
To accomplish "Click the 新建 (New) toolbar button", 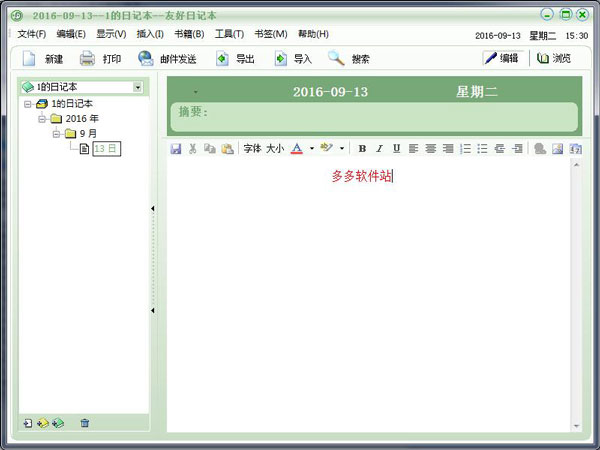I will coord(42,59).
